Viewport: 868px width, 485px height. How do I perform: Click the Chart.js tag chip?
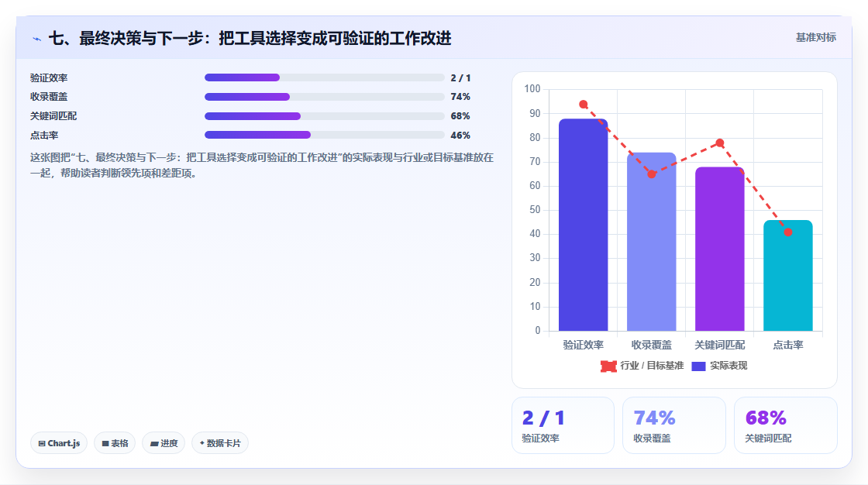tap(59, 443)
